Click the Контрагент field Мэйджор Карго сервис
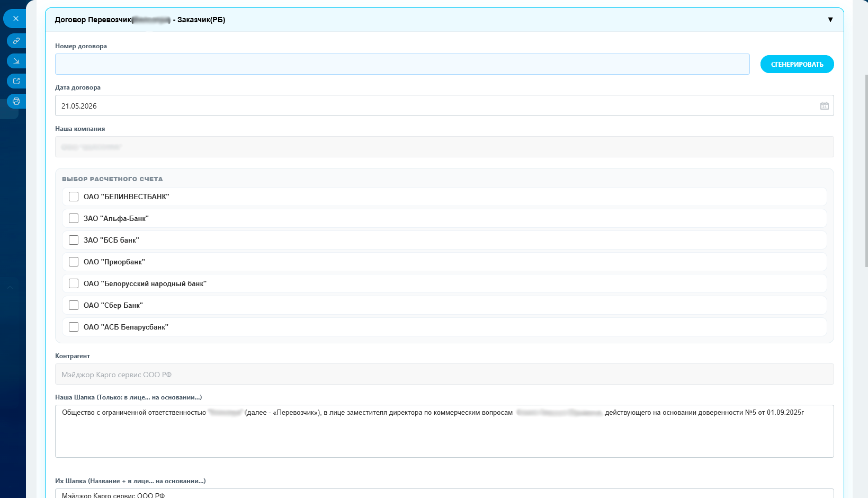The width and height of the screenshot is (868, 498). point(444,374)
